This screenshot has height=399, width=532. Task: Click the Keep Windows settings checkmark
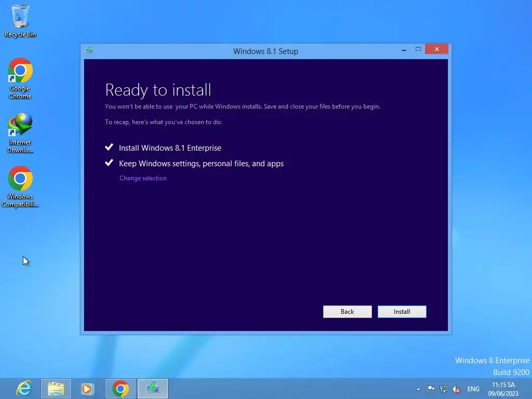click(109, 163)
